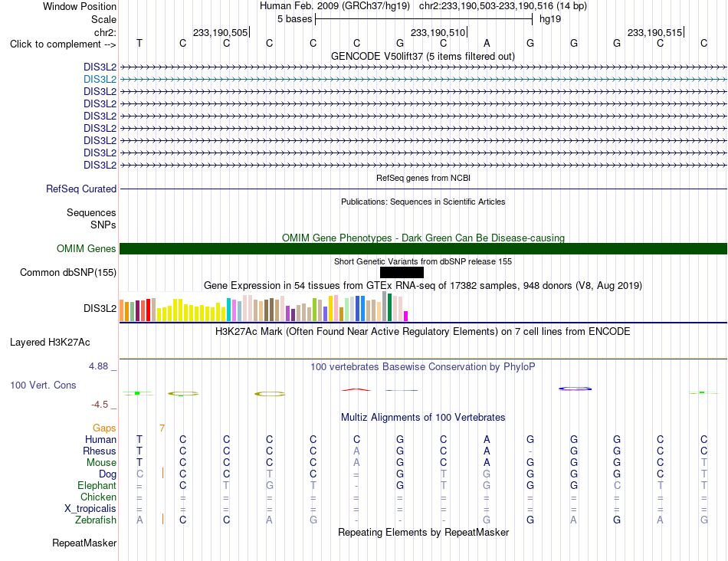The image size is (728, 561).
Task: Click the 'hg19' label beside the scale bar
Action: click(x=550, y=19)
